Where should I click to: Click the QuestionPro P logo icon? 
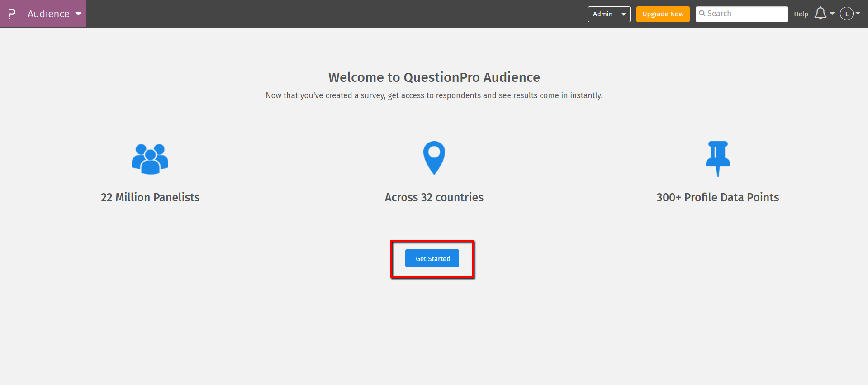point(12,14)
